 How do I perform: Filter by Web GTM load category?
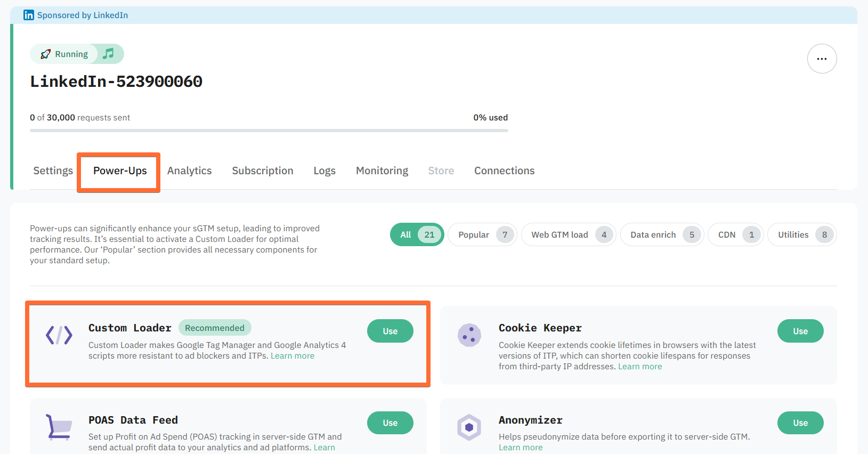click(569, 234)
